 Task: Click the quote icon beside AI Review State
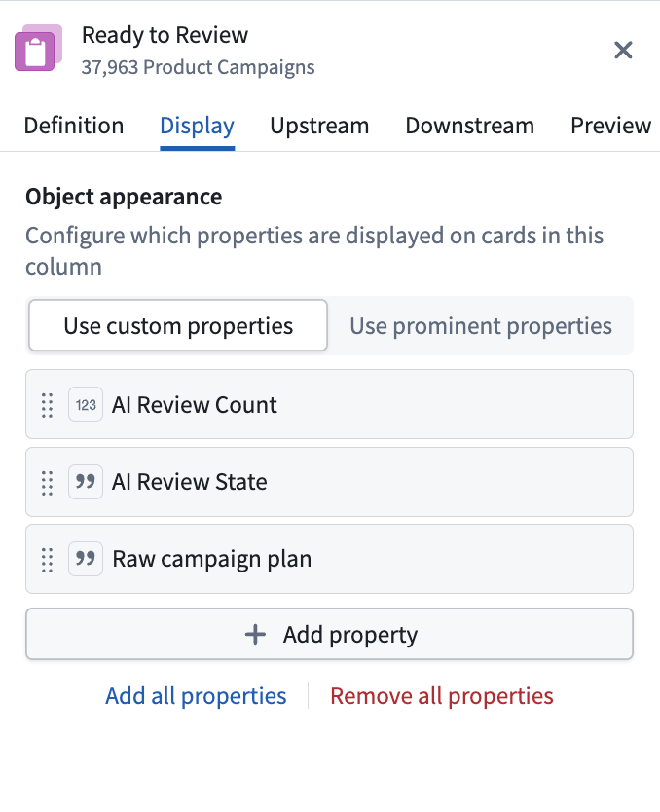click(x=86, y=482)
